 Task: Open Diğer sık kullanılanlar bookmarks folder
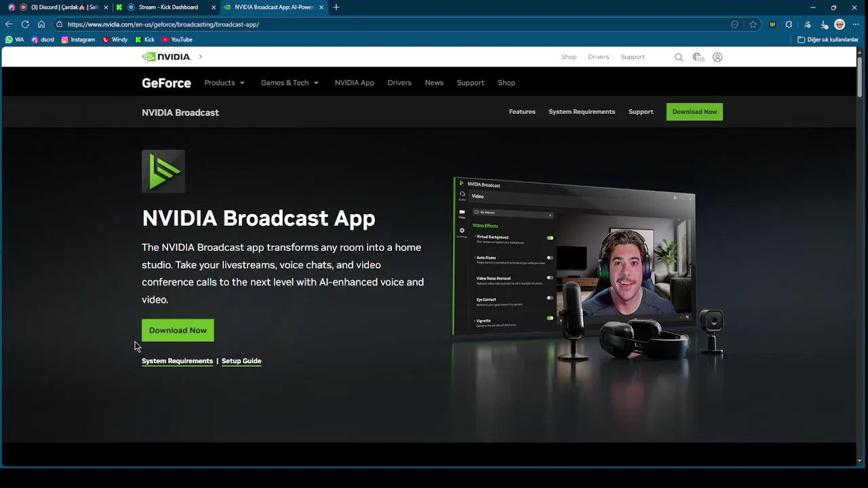828,39
